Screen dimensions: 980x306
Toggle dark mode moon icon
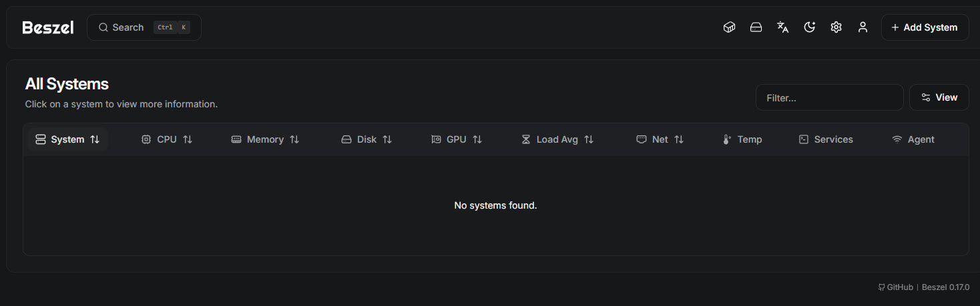tap(809, 27)
